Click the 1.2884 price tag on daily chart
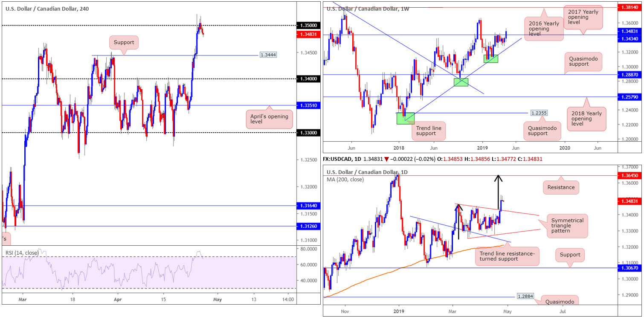 [525, 297]
